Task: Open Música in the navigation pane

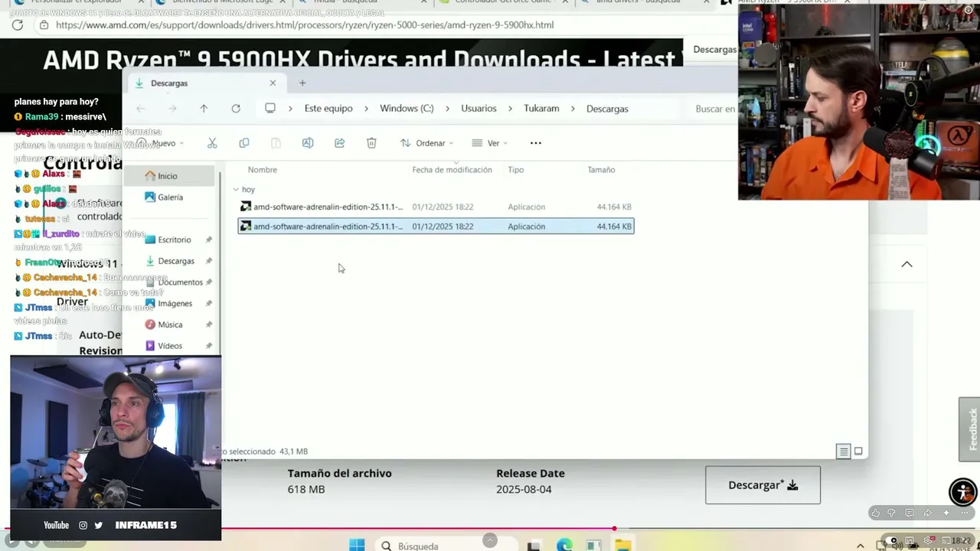Action: [170, 324]
